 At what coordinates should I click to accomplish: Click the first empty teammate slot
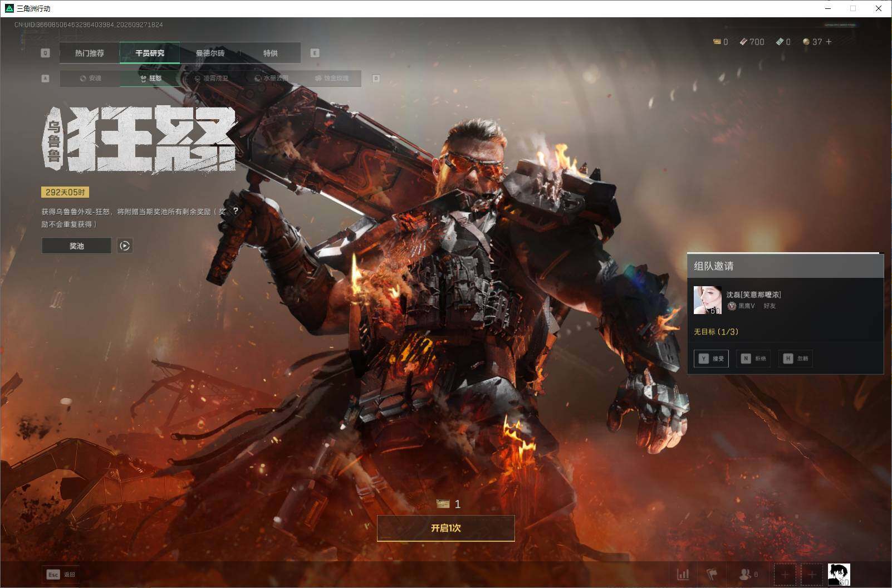785,575
